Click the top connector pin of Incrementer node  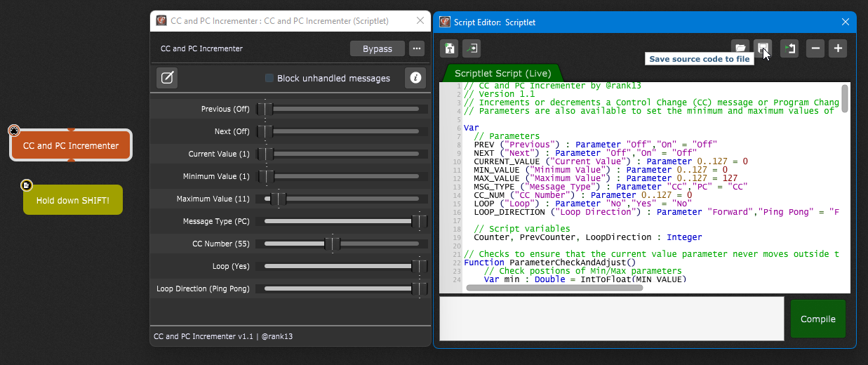71,129
